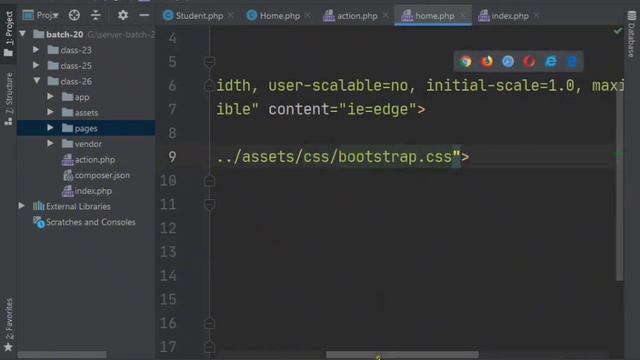
Task: Close the Home.php tab
Action: click(308, 16)
